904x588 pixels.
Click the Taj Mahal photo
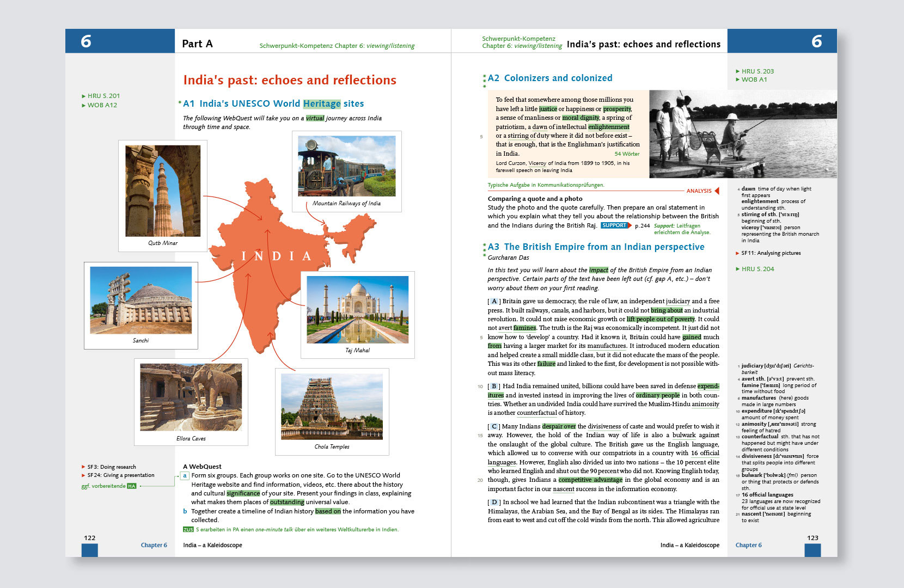[x=357, y=309]
